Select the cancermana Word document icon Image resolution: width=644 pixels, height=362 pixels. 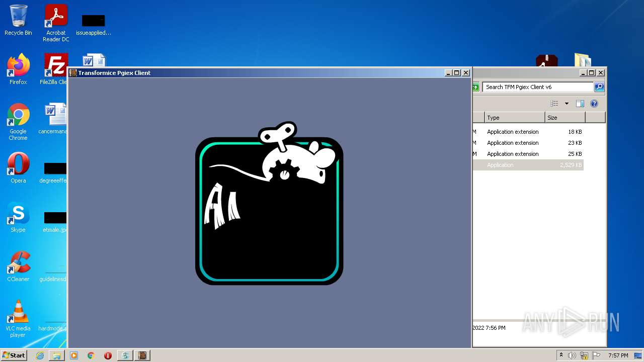[54, 119]
